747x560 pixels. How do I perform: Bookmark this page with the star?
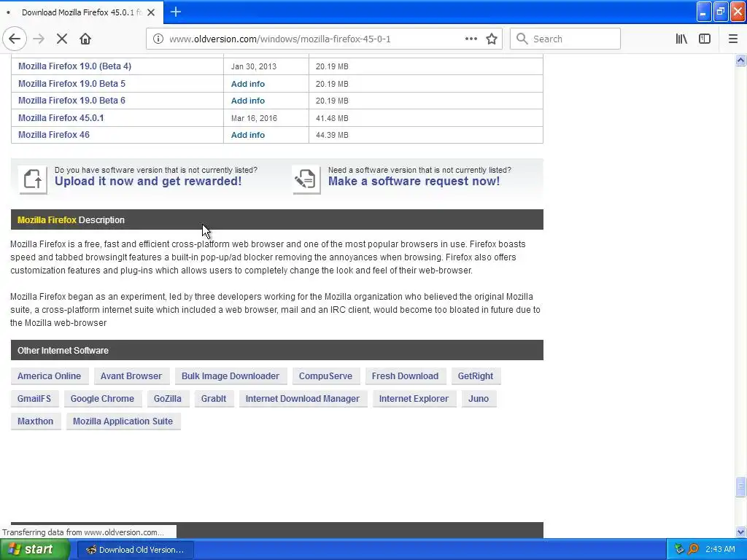pos(492,39)
